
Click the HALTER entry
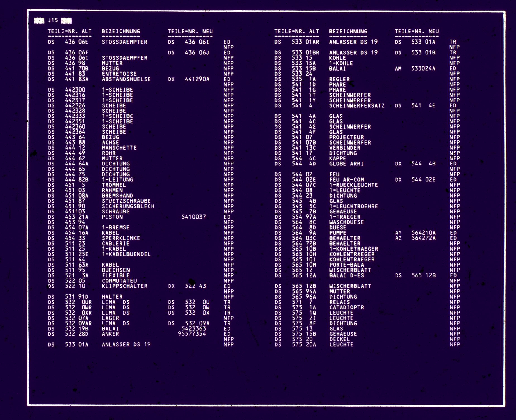[112, 297]
